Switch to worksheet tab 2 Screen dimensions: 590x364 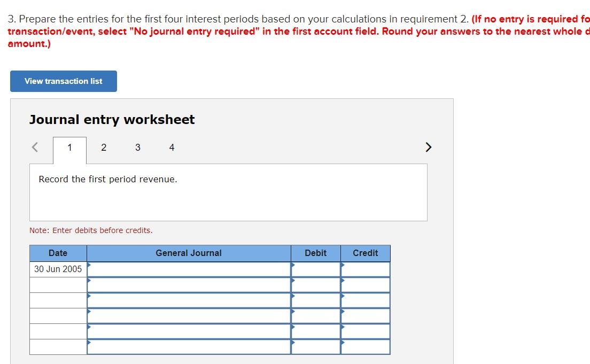click(104, 148)
